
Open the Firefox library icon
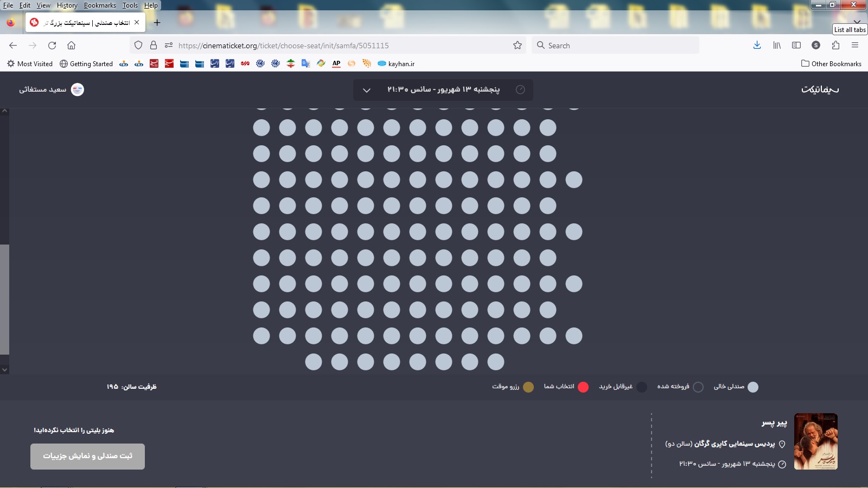pyautogui.click(x=777, y=46)
